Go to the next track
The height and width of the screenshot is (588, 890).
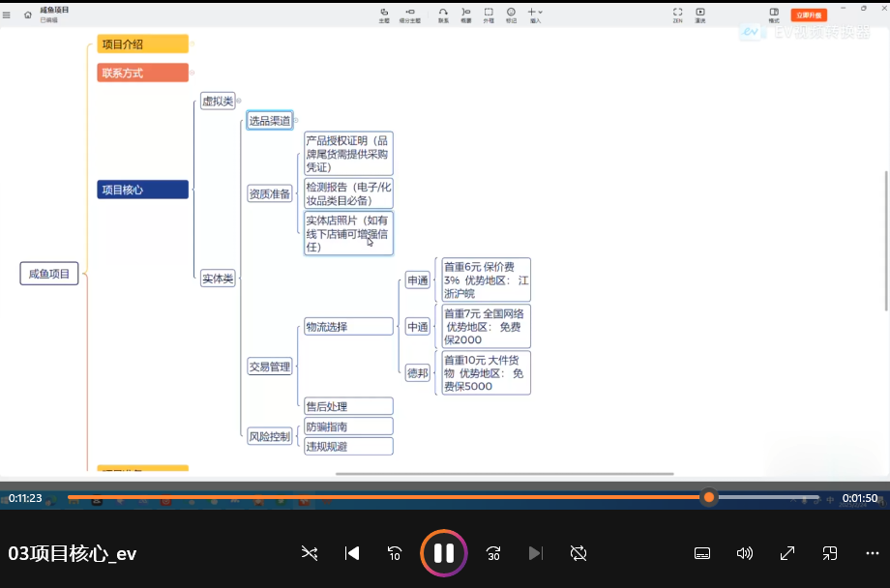[x=535, y=553]
